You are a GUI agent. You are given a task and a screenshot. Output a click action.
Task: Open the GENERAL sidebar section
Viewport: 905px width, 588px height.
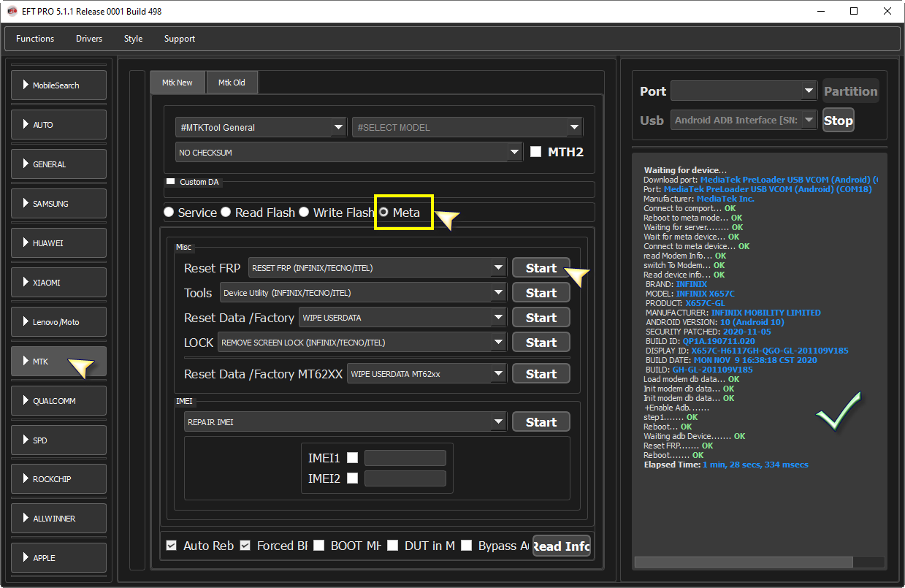tap(59, 164)
